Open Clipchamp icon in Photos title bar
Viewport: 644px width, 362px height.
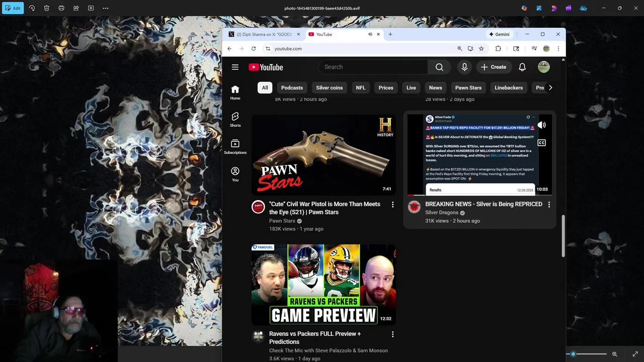569,8
